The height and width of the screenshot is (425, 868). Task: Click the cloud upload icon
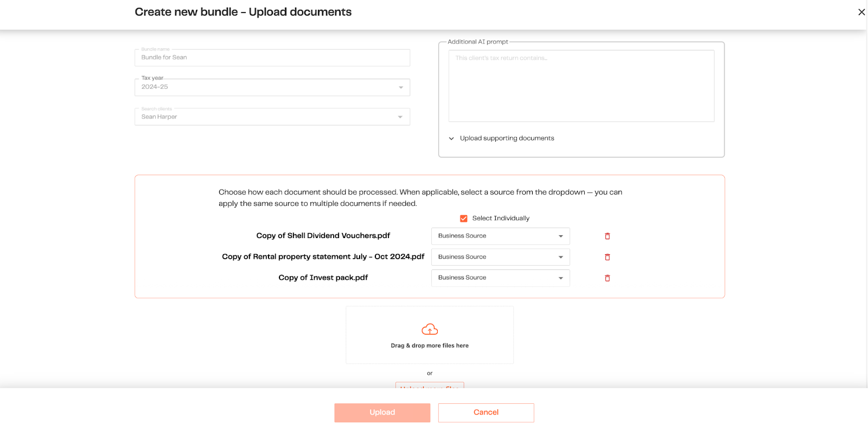[x=430, y=329]
